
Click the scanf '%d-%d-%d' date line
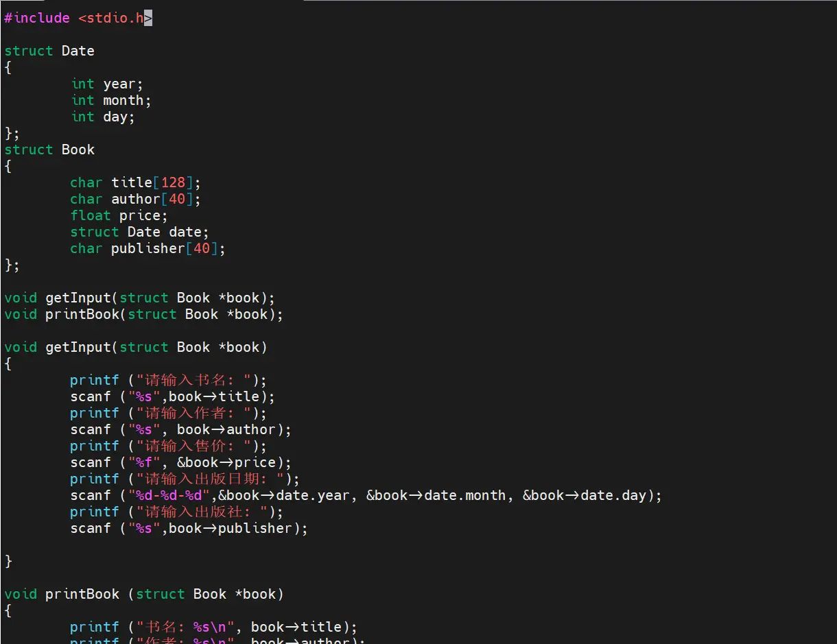click(x=366, y=495)
